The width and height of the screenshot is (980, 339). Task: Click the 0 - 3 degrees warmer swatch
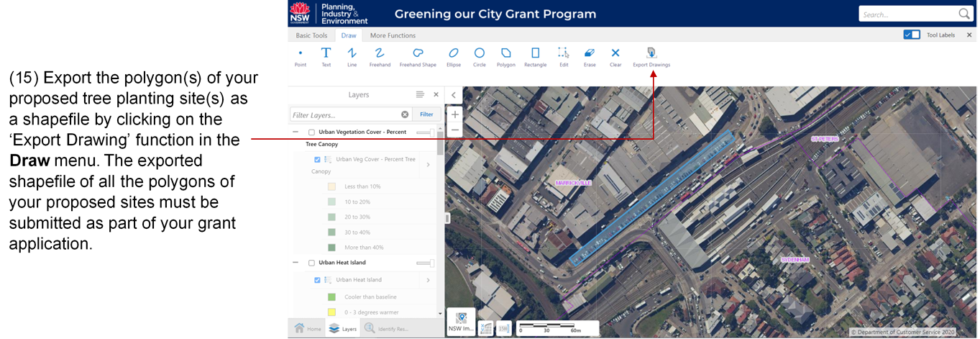[331, 312]
